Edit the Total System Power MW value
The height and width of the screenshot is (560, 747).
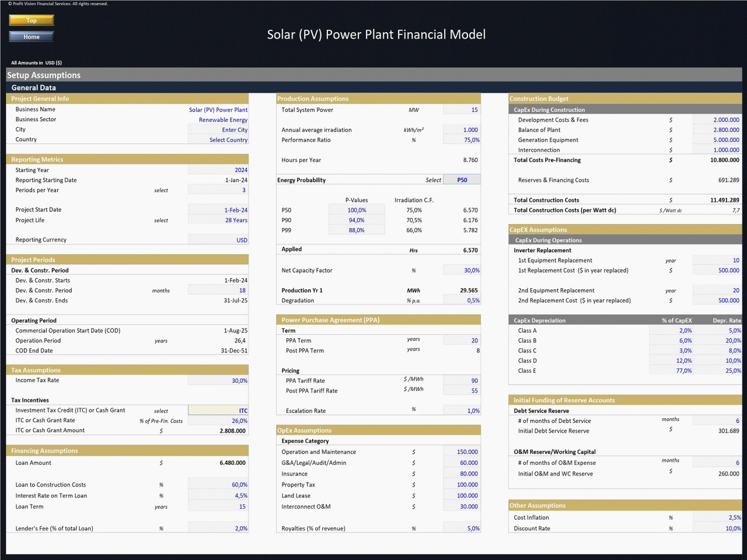click(462, 110)
